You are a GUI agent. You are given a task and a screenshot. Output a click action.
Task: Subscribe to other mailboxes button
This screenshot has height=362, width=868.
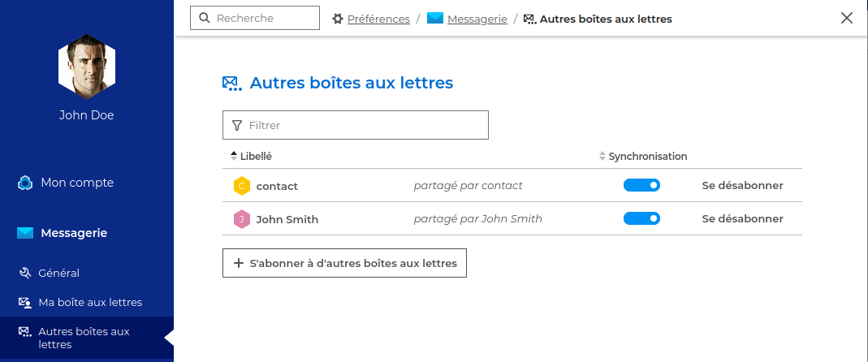tap(344, 263)
